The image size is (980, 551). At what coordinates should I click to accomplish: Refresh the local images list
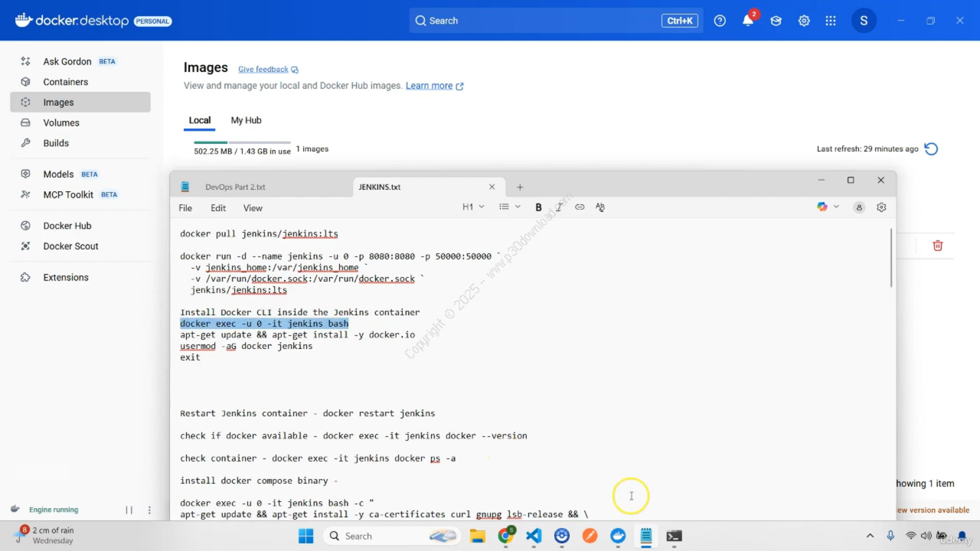click(x=931, y=149)
